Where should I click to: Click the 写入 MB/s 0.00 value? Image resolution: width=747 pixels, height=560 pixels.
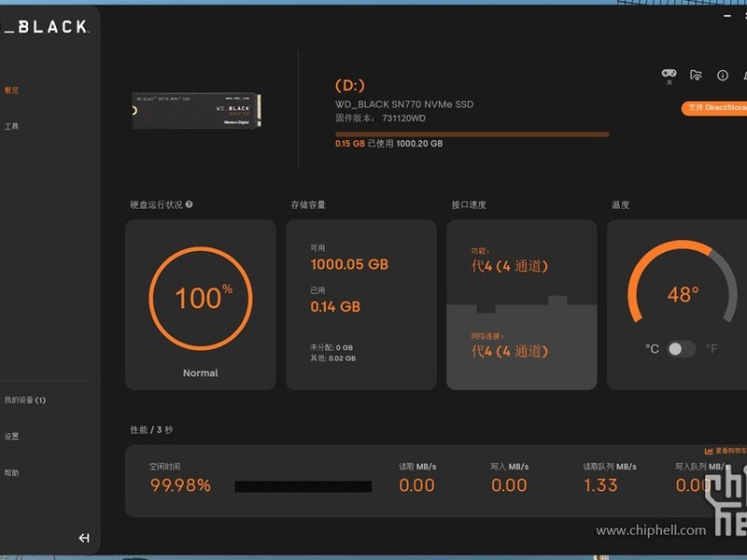coord(509,485)
